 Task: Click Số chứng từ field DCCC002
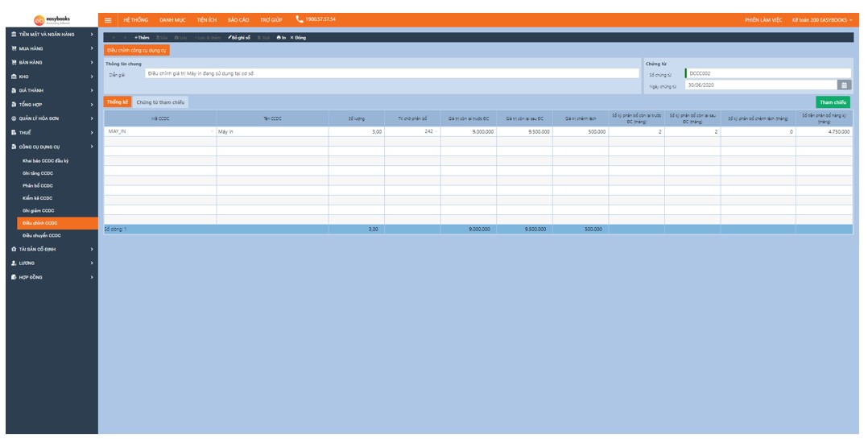tap(768, 73)
